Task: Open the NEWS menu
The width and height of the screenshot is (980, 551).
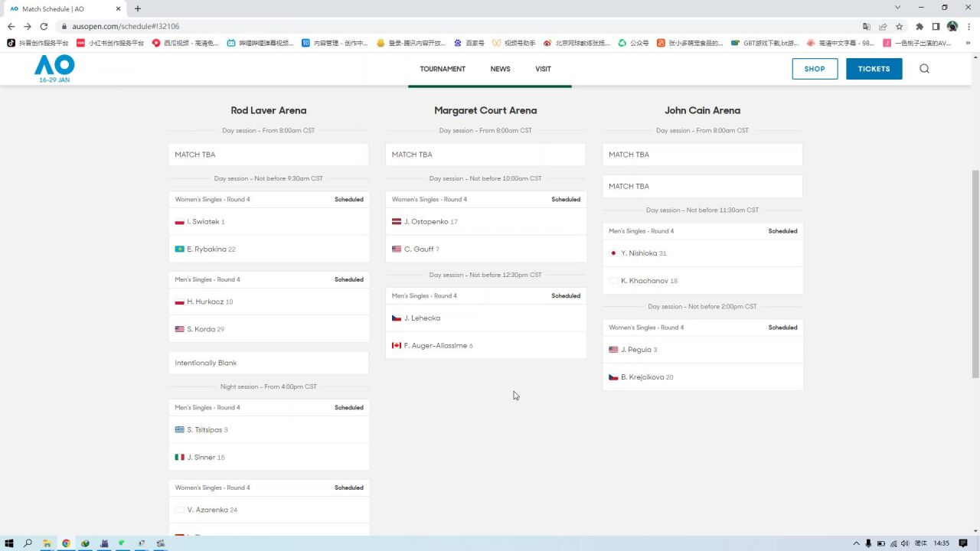Action: coord(500,69)
